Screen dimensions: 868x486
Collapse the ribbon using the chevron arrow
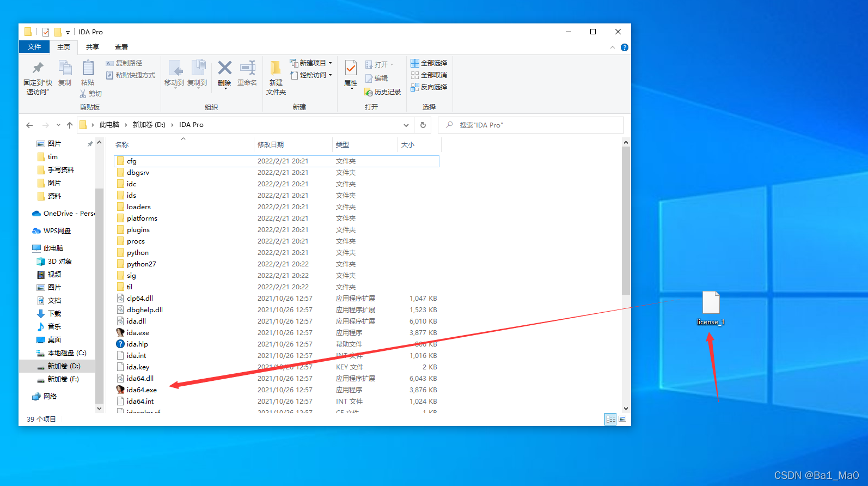(x=613, y=47)
